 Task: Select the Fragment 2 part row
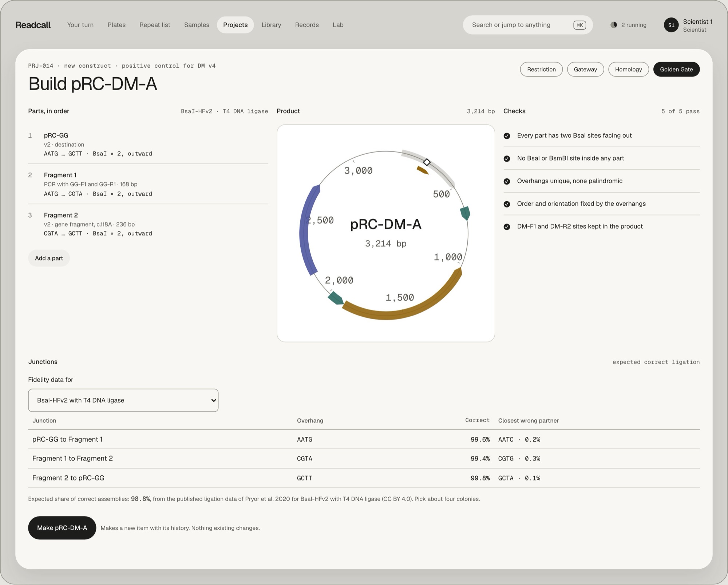point(148,224)
